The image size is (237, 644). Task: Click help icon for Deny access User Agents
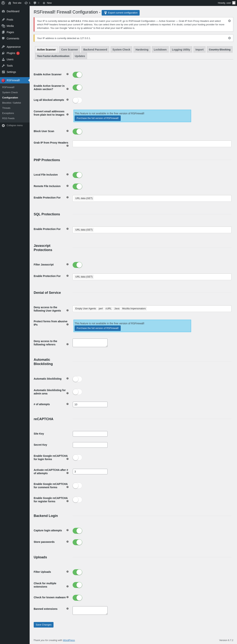click(67, 310)
